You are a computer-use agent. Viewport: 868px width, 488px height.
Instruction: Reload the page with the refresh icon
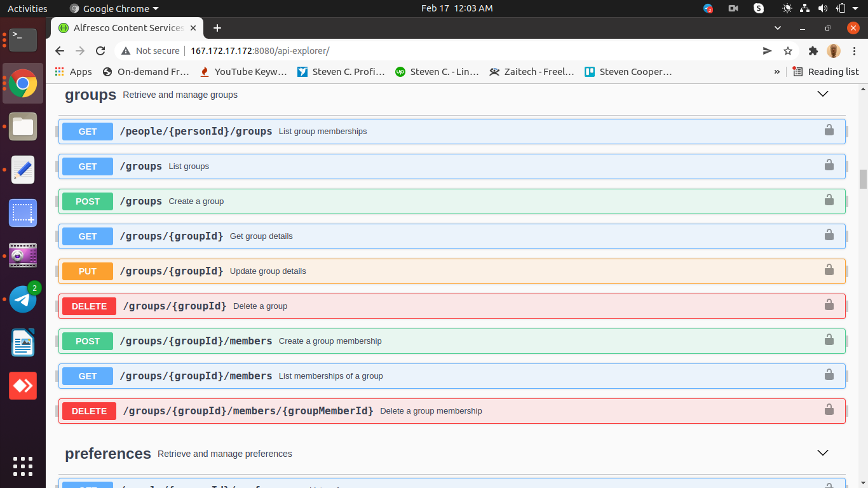click(x=100, y=51)
